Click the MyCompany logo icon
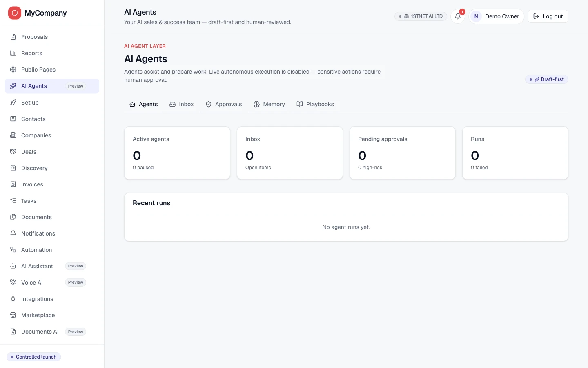Viewport: 588px width, 368px height. coord(15,13)
